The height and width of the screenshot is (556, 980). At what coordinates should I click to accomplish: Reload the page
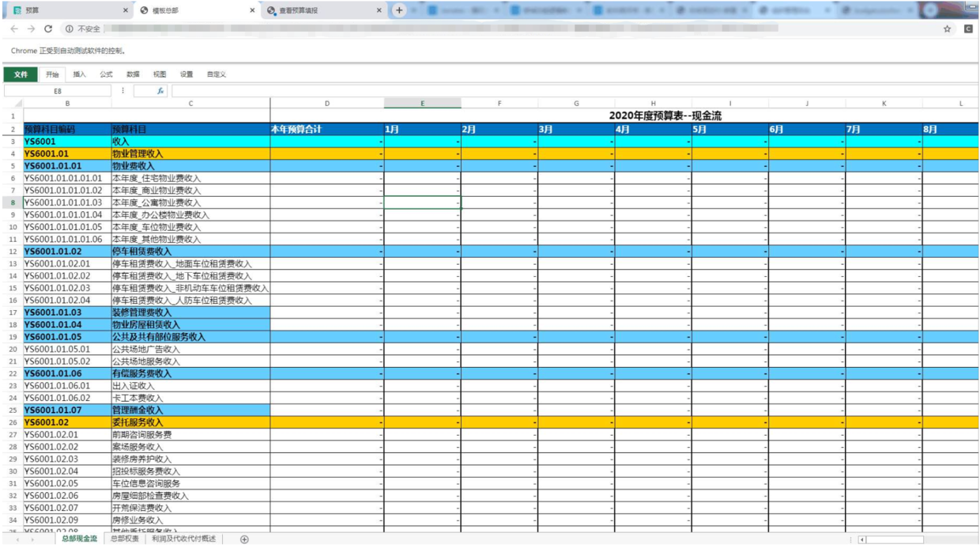pos(48,28)
